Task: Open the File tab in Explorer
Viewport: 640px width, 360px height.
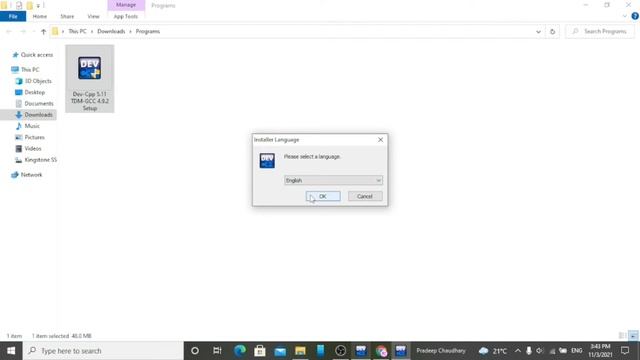Action: tap(13, 16)
